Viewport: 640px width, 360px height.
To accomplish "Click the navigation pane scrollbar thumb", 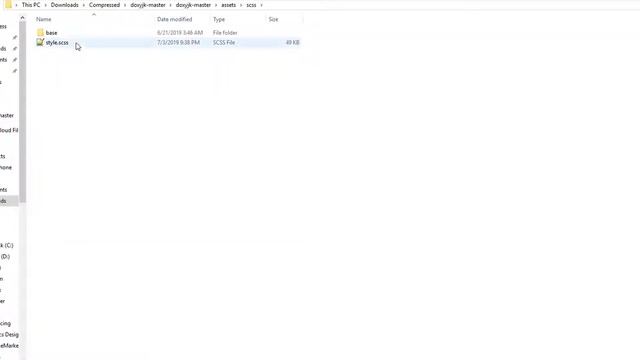I will click(x=22, y=112).
